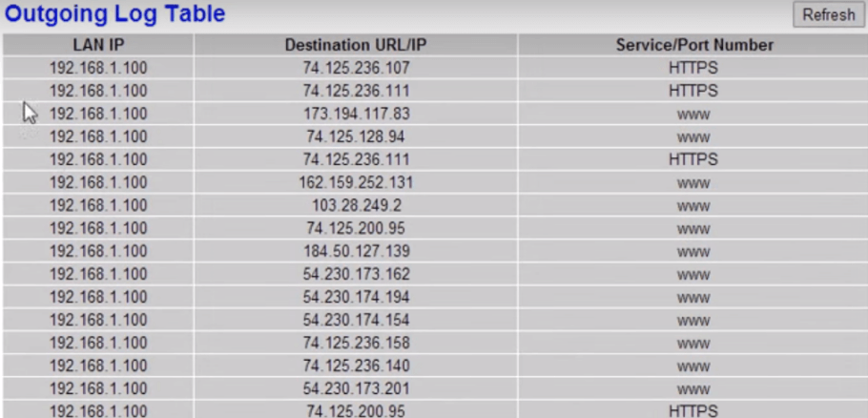Select destination IP 74.125.236.158

pyautogui.click(x=356, y=344)
